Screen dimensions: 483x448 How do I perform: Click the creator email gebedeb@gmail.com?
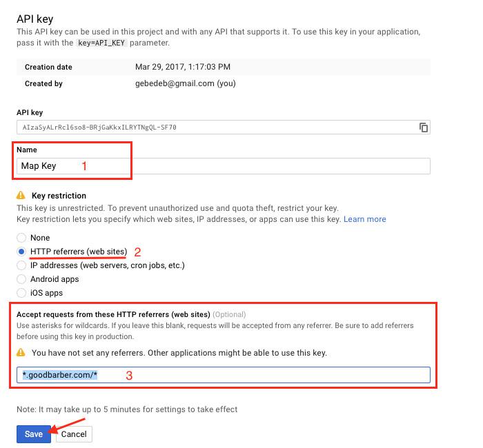coord(175,83)
